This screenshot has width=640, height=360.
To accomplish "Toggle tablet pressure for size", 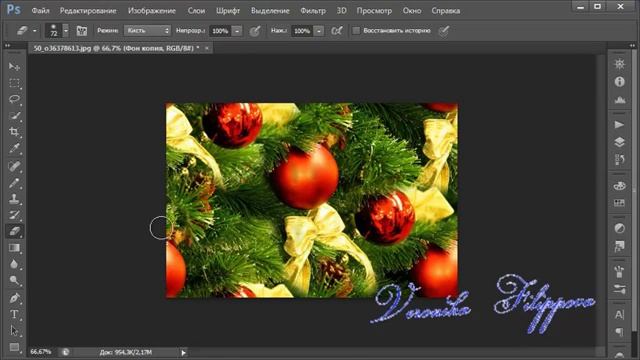I will 444,31.
